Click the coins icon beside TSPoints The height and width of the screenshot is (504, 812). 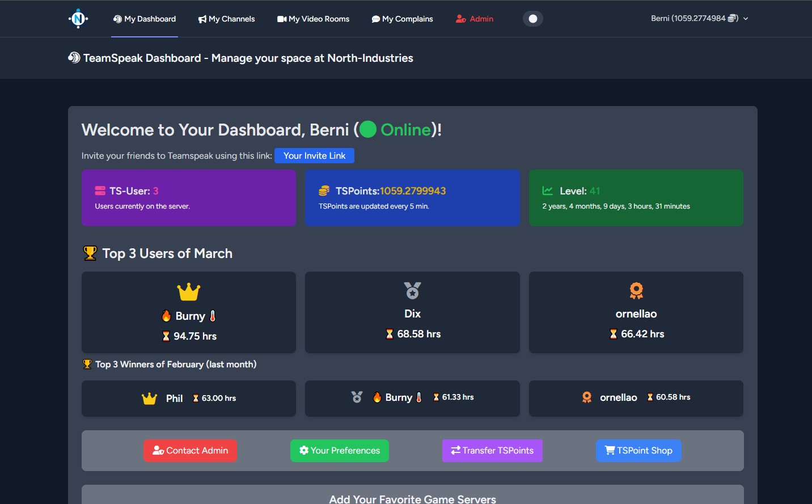tap(324, 190)
